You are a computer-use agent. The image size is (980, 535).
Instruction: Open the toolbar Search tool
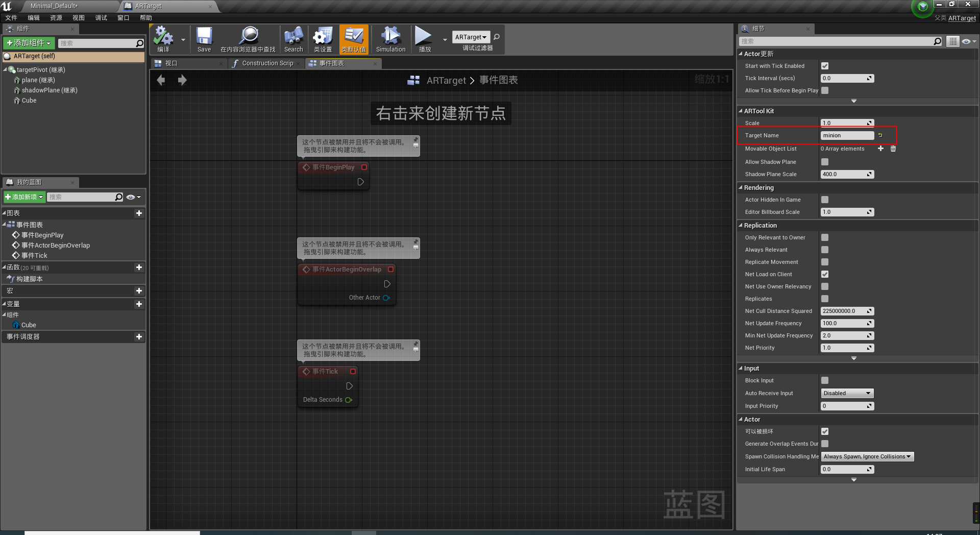pos(293,39)
